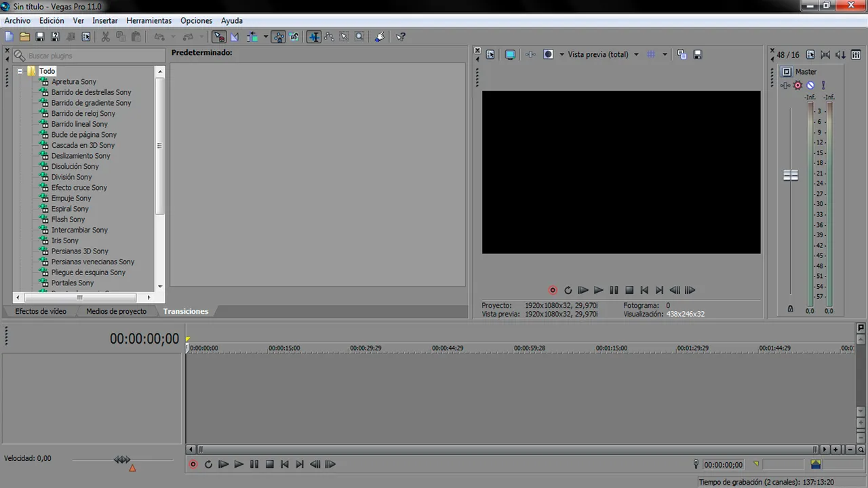Screen dimensions: 868x488
Task: Open mixer view options icon
Action: tap(855, 55)
